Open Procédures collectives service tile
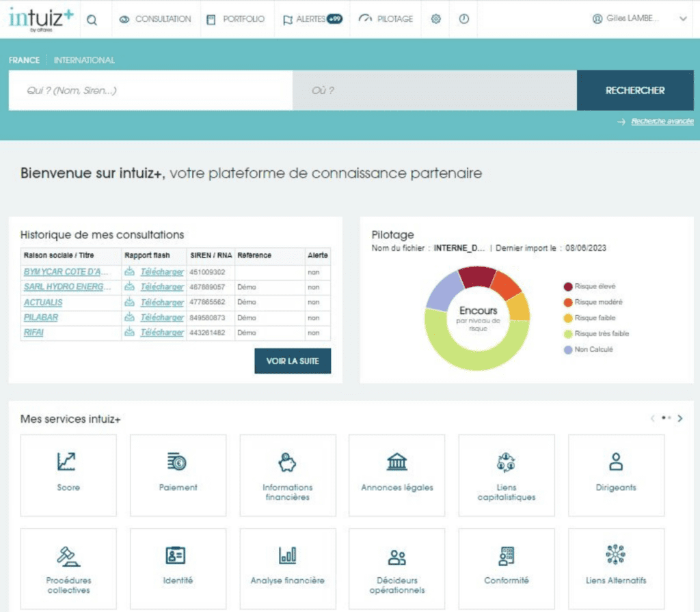The width and height of the screenshot is (700, 612). click(x=68, y=569)
